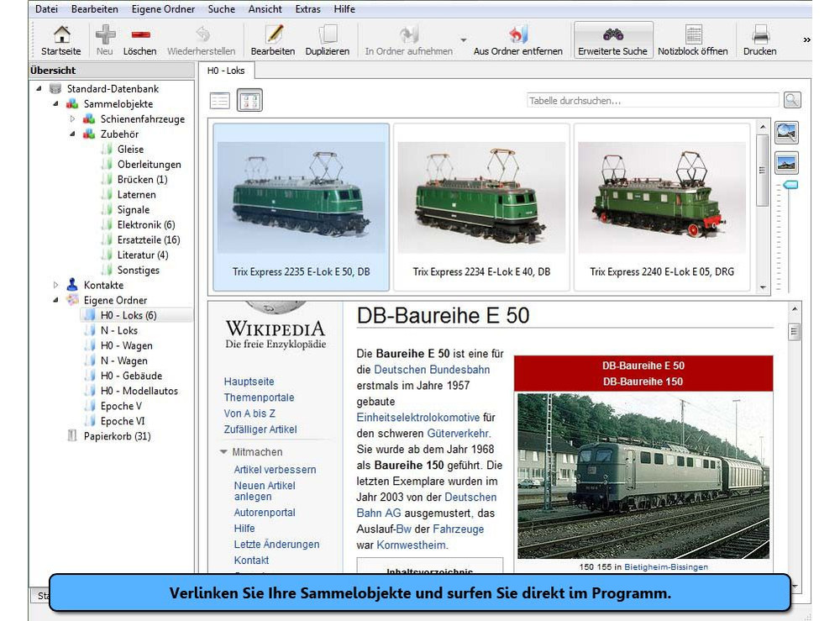This screenshot has height=621, width=840.
Task: Collapse the Standard-Datenbank tree node
Action: coord(39,88)
